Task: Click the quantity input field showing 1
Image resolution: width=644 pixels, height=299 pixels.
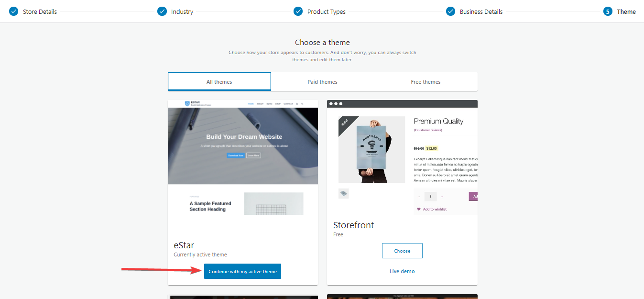Action: point(430,196)
